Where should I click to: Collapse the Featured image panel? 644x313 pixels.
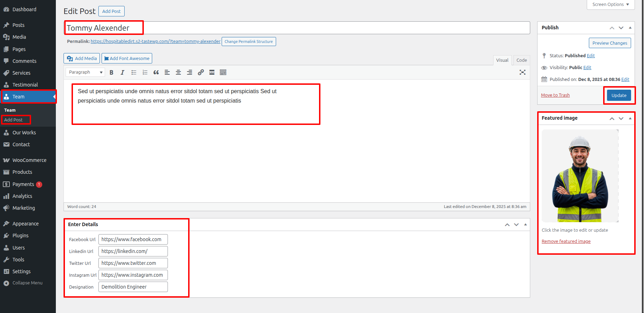coord(630,118)
